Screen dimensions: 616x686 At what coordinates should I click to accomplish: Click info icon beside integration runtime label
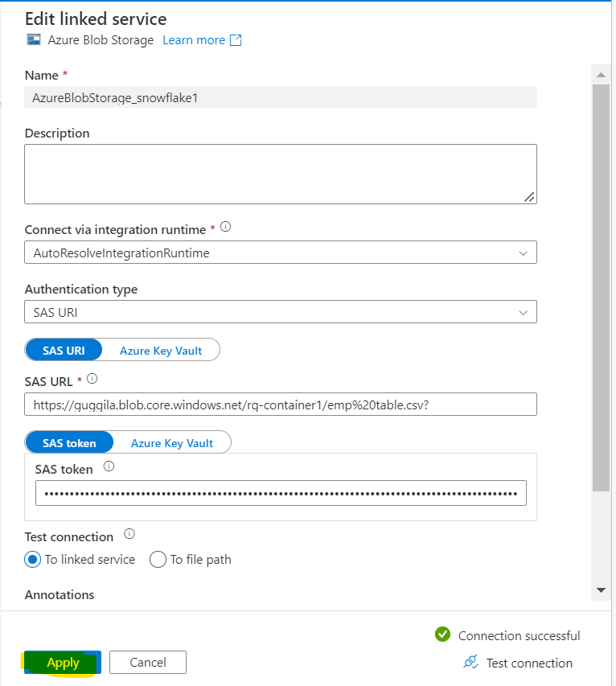pyautogui.click(x=225, y=228)
